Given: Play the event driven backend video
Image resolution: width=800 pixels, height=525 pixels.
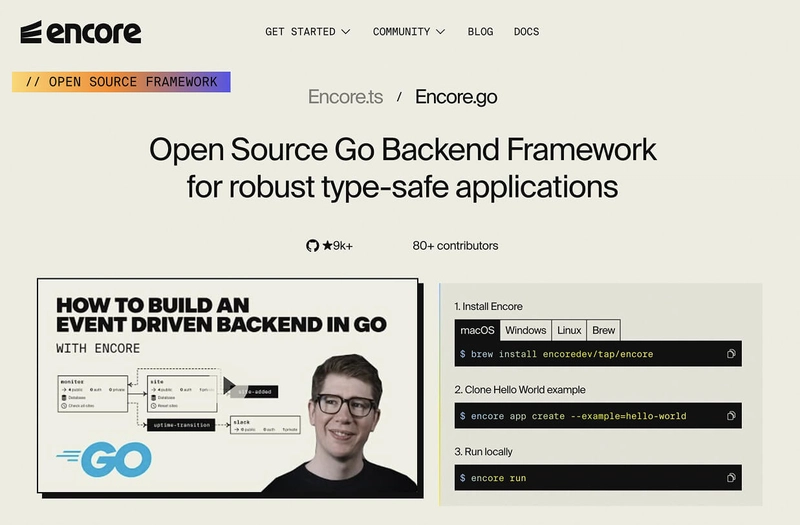Looking at the screenshot, I should (228, 386).
